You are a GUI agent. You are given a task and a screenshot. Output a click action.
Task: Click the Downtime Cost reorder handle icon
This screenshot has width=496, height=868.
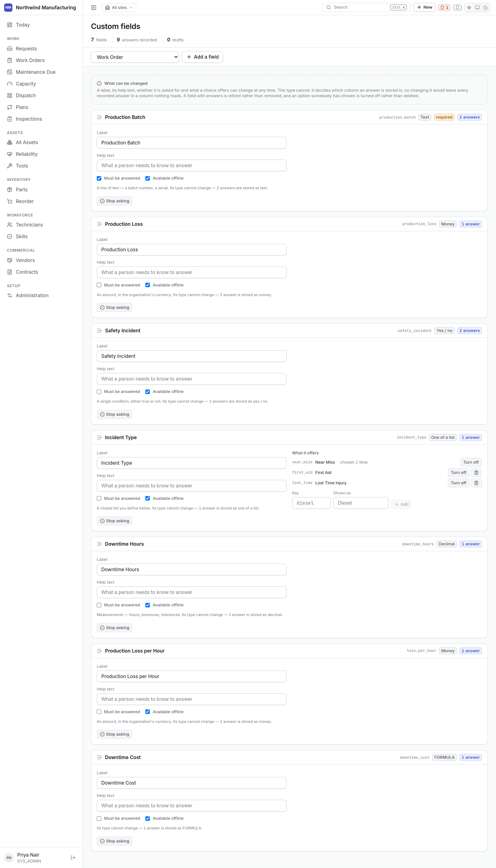pos(100,757)
